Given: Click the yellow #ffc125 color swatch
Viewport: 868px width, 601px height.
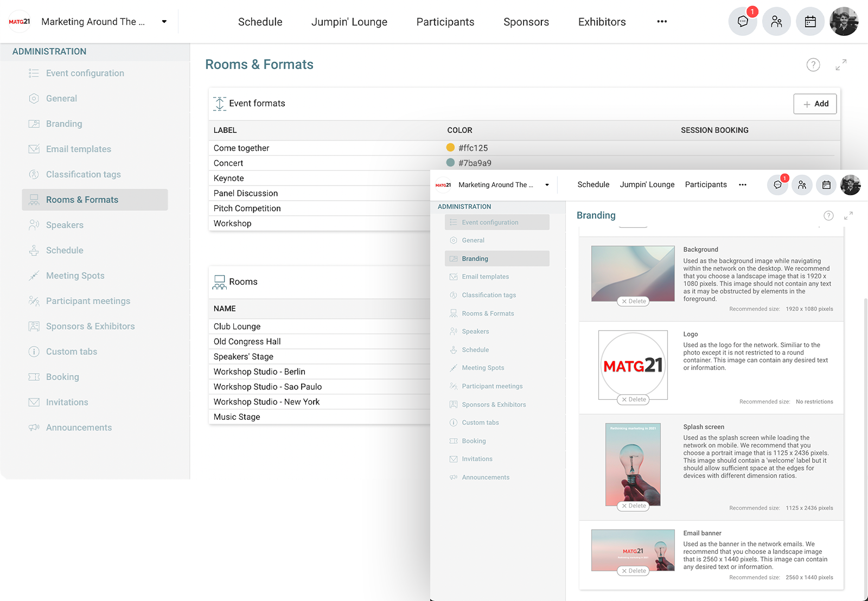Looking at the screenshot, I should pos(450,148).
